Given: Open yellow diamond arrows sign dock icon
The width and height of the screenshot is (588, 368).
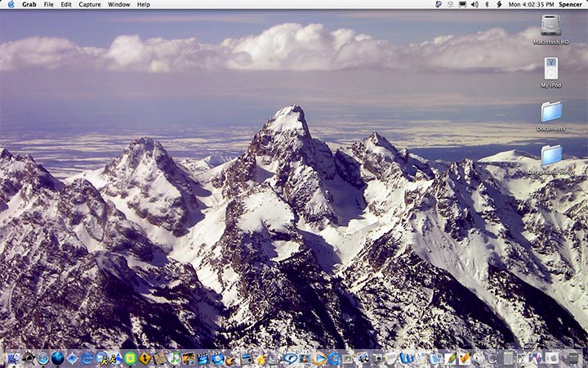Looking at the screenshot, I should [145, 359].
